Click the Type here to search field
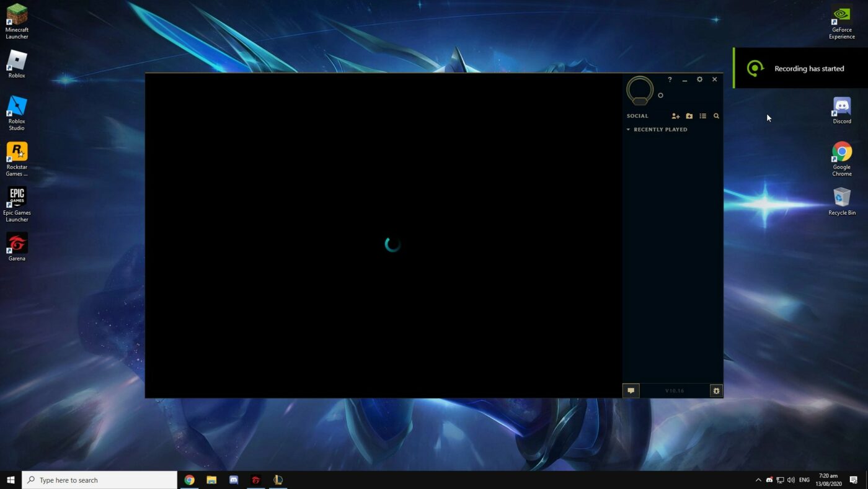Image resolution: width=868 pixels, height=489 pixels. coord(99,479)
